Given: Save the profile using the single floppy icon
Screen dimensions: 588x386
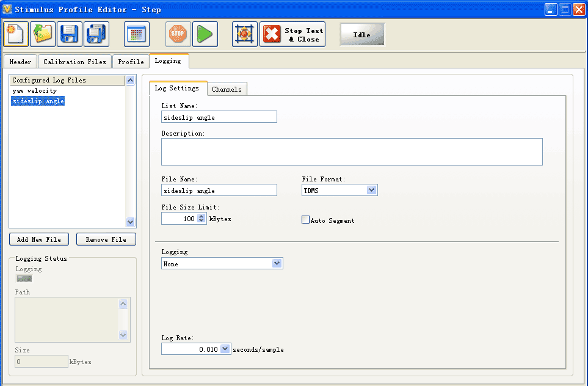Looking at the screenshot, I should click(70, 34).
